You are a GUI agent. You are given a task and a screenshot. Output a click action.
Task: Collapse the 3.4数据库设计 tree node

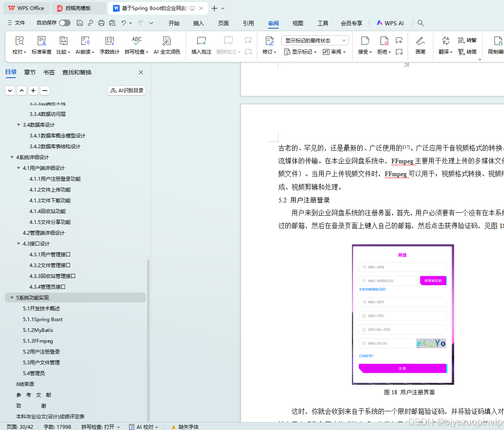[18, 125]
